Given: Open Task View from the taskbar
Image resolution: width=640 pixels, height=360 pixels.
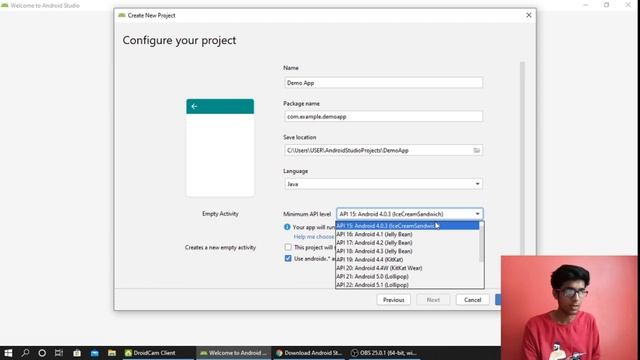Looking at the screenshot, I should pyautogui.click(x=59, y=353).
